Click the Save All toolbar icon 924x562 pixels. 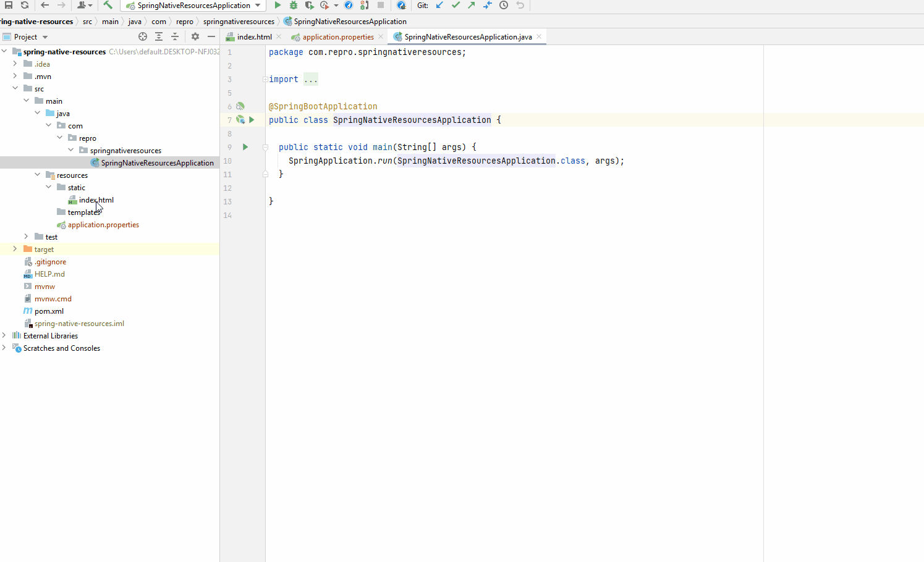pyautogui.click(x=9, y=5)
